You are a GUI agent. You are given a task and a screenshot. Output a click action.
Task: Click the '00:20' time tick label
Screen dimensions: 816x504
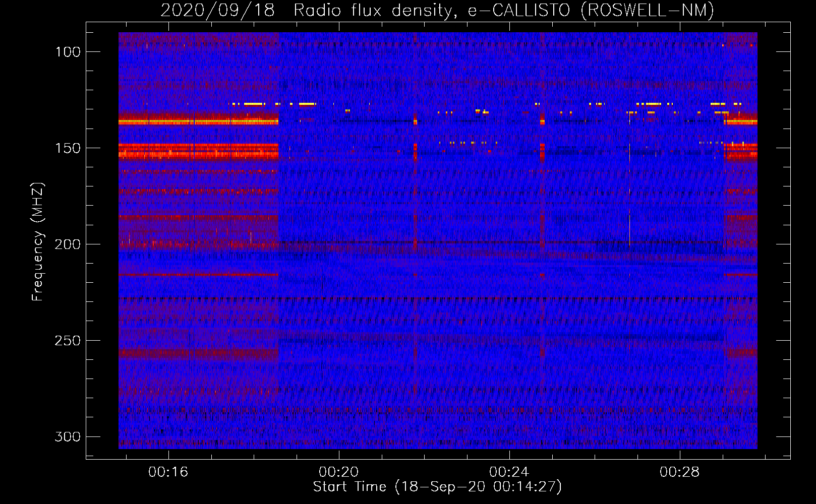(x=338, y=472)
